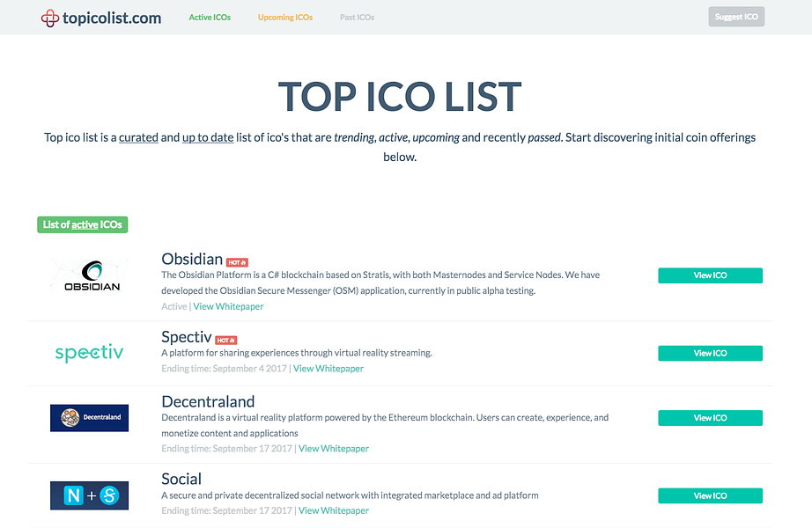Open Decentraland's View Whitepaper link
The image size is (812, 528).
click(x=333, y=448)
